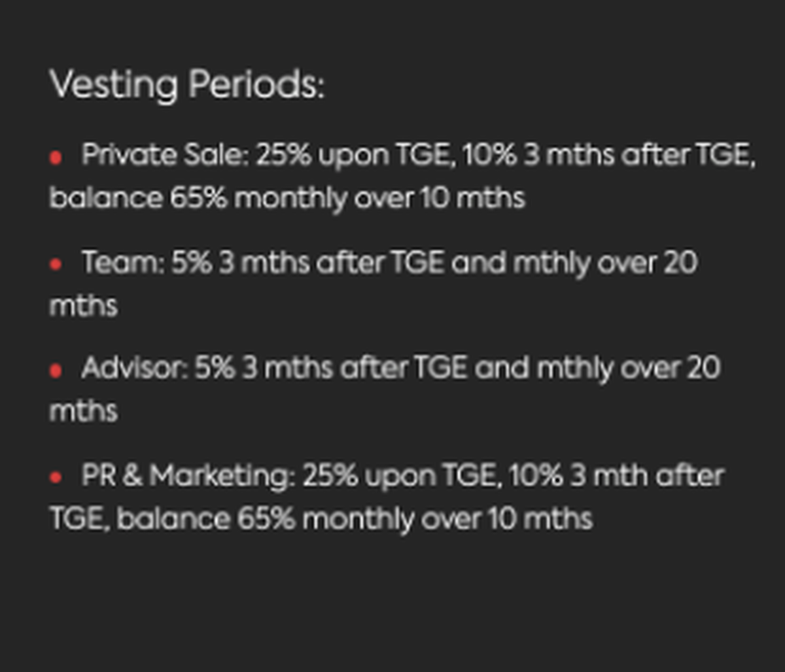Select the "Advisor:" label text
This screenshot has height=672, width=785.
(135, 369)
